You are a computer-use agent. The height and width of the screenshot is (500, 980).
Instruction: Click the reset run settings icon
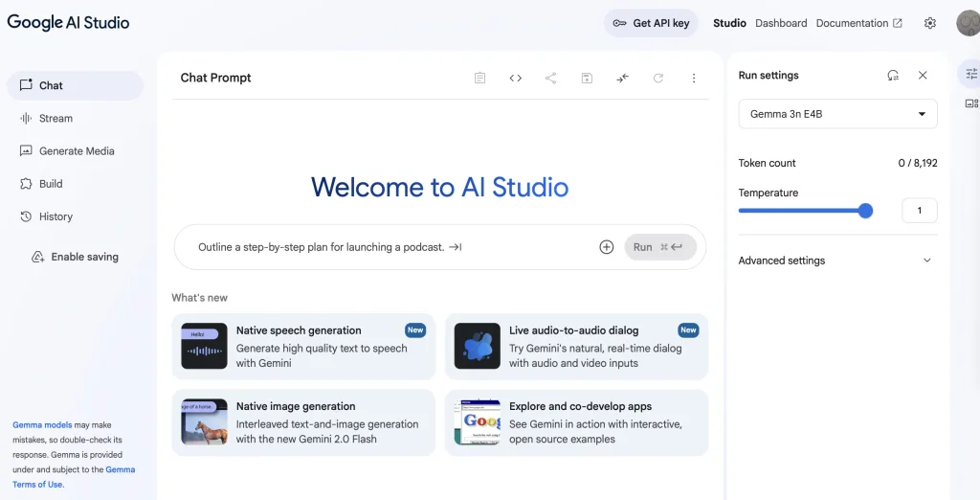click(x=893, y=75)
